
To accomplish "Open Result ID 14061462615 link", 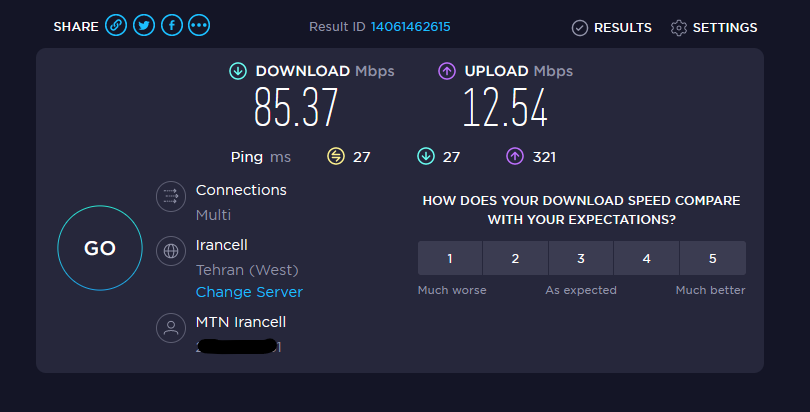I will (411, 27).
